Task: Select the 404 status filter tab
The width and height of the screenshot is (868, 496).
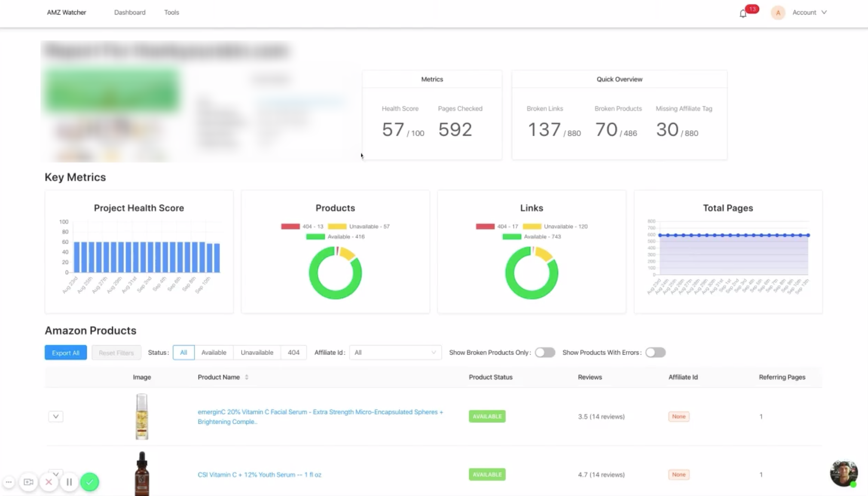Action: [293, 352]
